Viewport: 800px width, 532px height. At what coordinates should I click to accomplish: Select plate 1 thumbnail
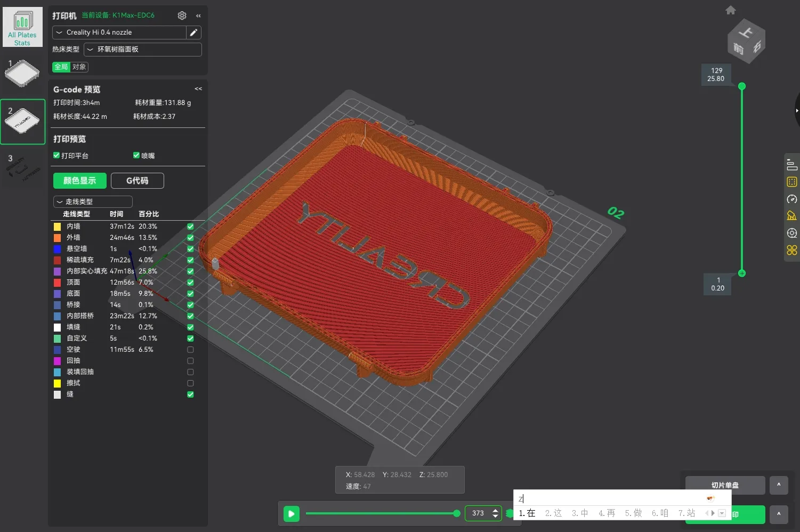point(22,73)
